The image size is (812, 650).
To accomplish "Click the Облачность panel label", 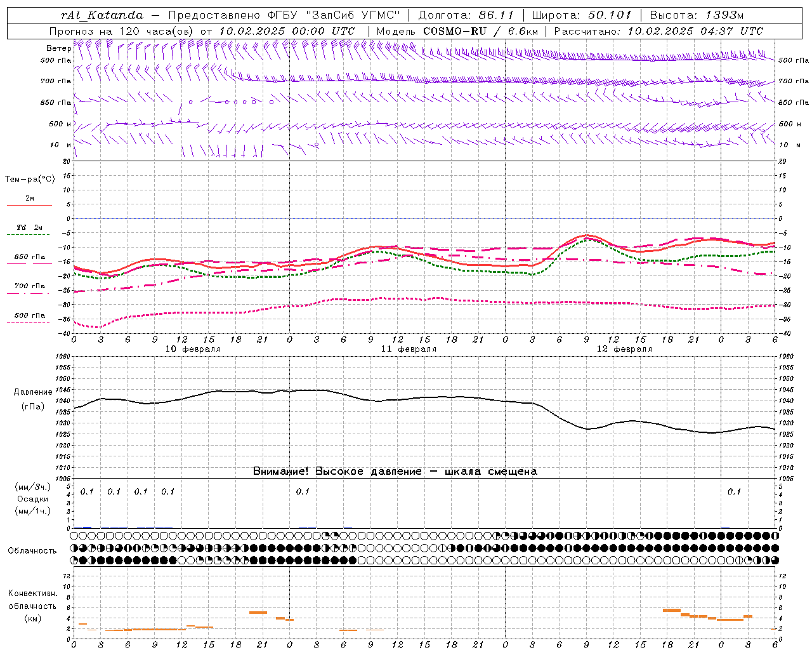I will click(x=32, y=550).
